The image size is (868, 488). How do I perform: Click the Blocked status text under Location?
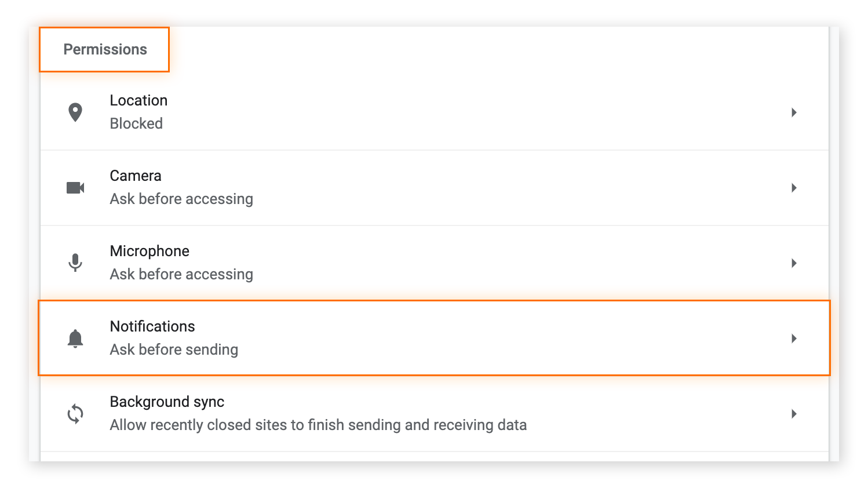[x=136, y=123]
